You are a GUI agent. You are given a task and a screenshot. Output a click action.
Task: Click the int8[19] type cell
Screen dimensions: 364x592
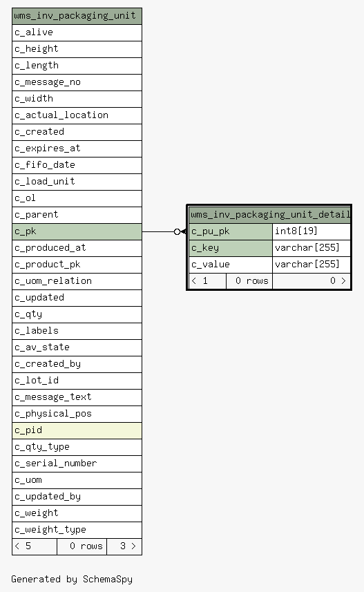312,231
